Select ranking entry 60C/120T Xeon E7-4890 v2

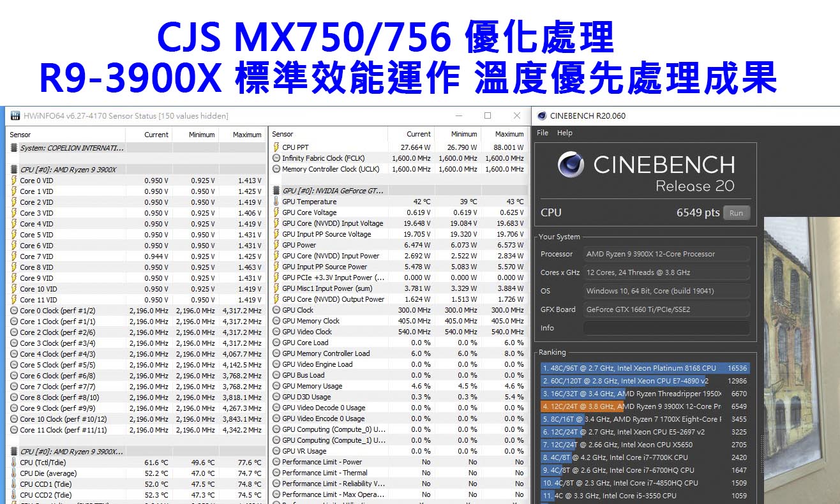(645, 381)
